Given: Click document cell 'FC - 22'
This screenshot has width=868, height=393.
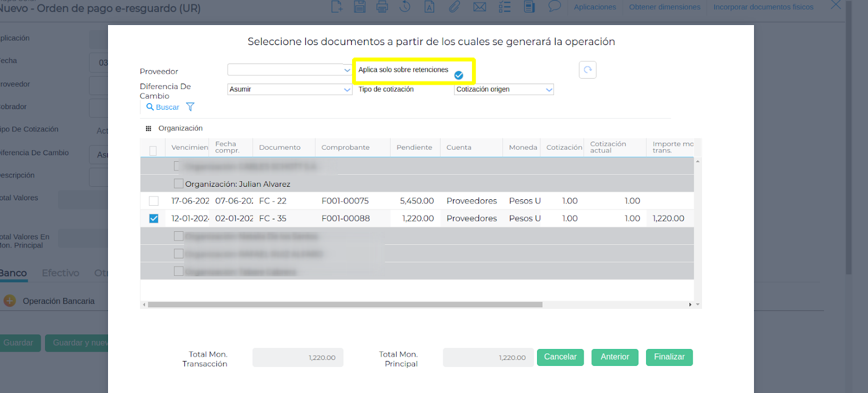Looking at the screenshot, I should pyautogui.click(x=273, y=201).
